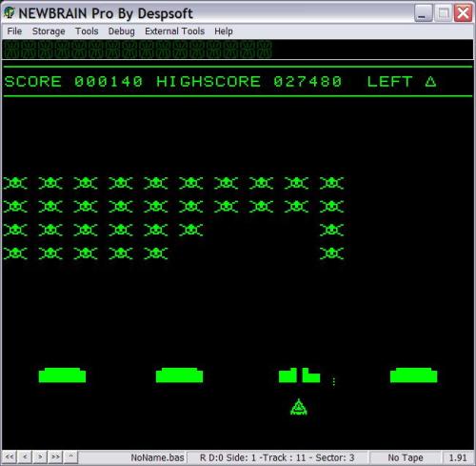
Task: Click the fast forward '>>' tape button
Action: [x=55, y=457]
